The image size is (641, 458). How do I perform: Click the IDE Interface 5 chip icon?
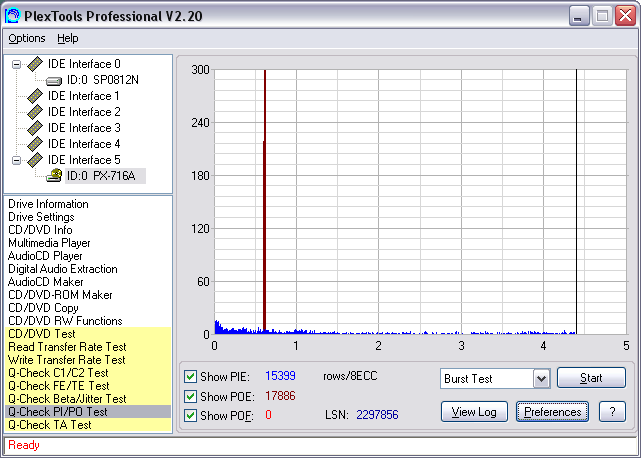[x=35, y=160]
